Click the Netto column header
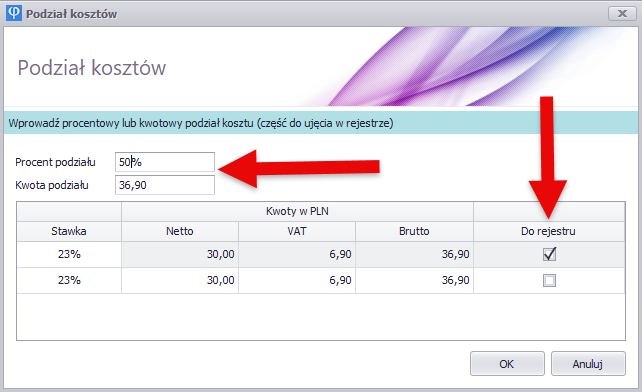 (x=180, y=231)
